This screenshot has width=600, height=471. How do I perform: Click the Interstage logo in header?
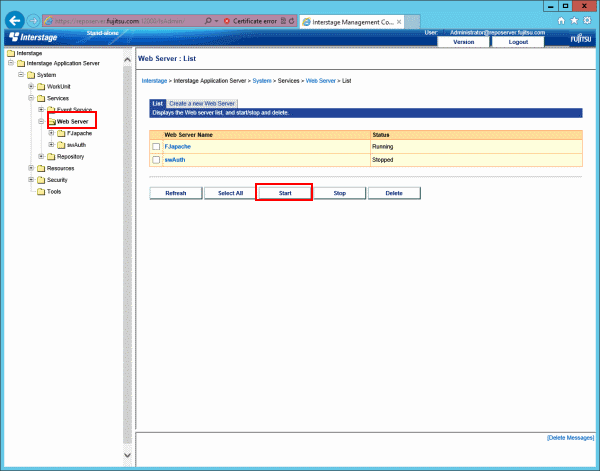point(33,37)
